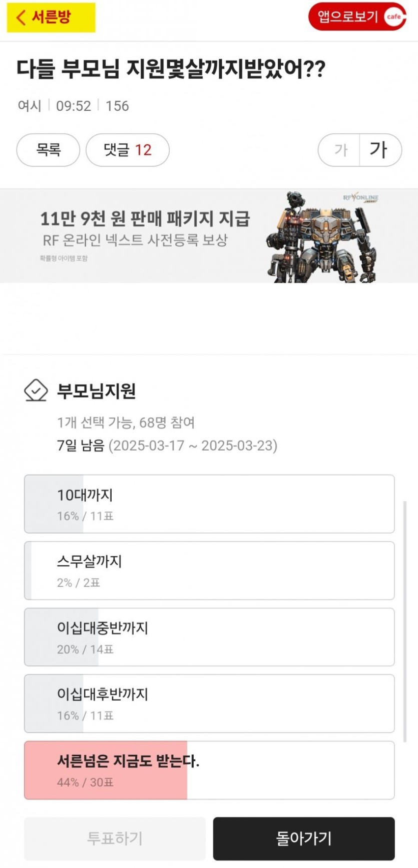
Task: Increase font size with large 가
Action: (x=379, y=150)
